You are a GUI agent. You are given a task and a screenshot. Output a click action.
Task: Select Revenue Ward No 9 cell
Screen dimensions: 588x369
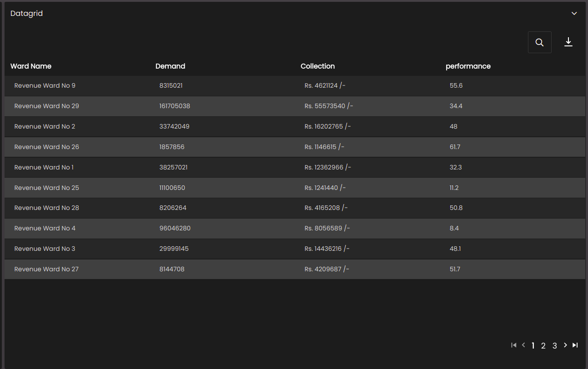point(45,85)
